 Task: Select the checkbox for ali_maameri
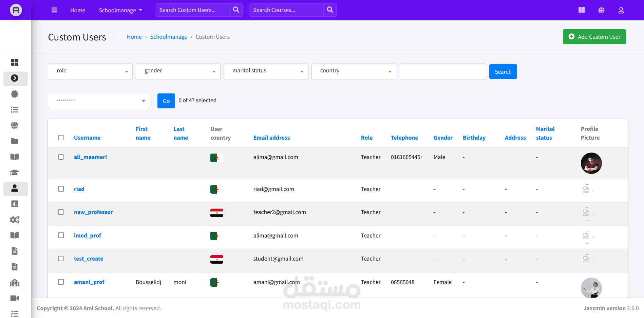(61, 157)
